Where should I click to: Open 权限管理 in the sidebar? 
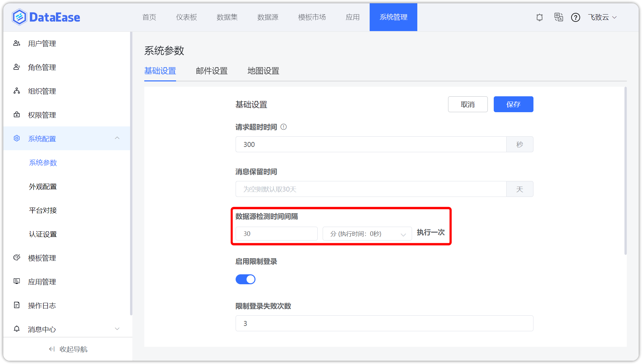point(42,115)
